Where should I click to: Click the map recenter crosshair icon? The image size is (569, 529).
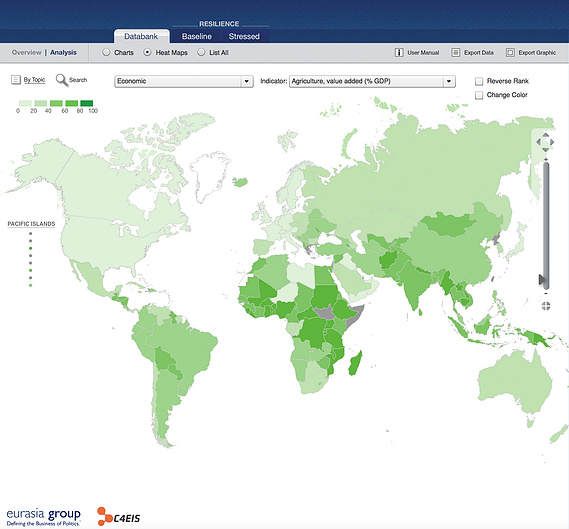[546, 306]
